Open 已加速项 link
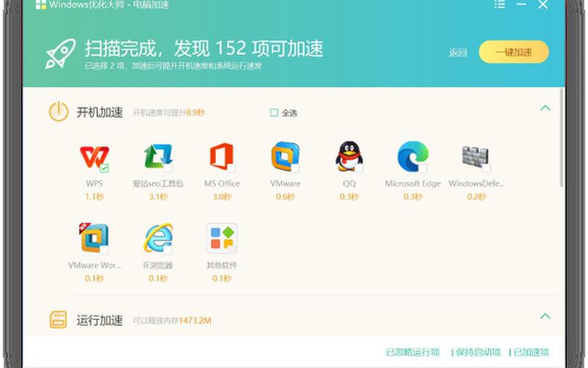This screenshot has height=368, width=588. tap(531, 353)
